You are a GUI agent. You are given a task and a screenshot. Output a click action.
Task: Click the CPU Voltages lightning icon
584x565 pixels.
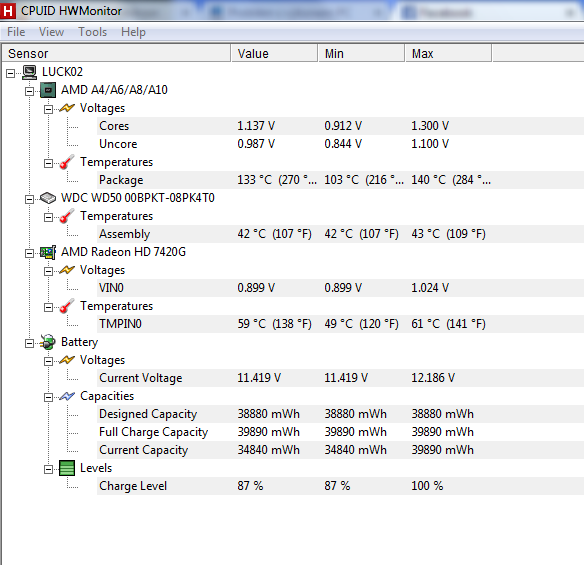pos(67,108)
